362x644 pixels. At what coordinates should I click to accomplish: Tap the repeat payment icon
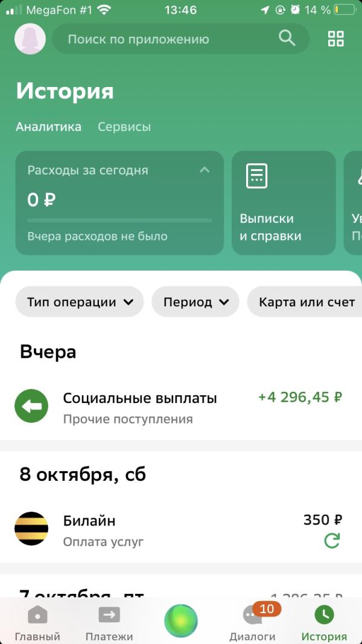pos(332,540)
